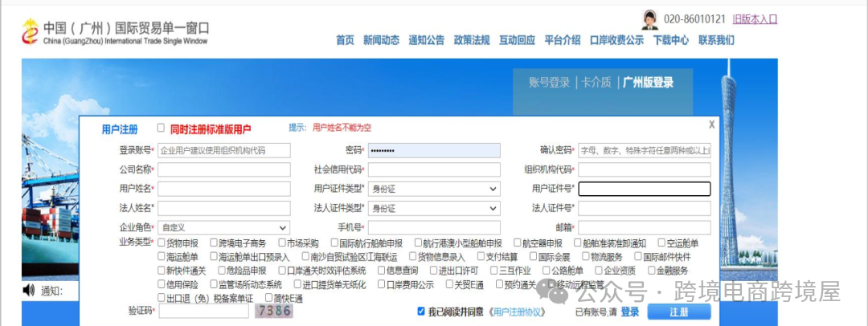Open 互动回应 navigation item
The width and height of the screenshot is (868, 326).
point(517,40)
